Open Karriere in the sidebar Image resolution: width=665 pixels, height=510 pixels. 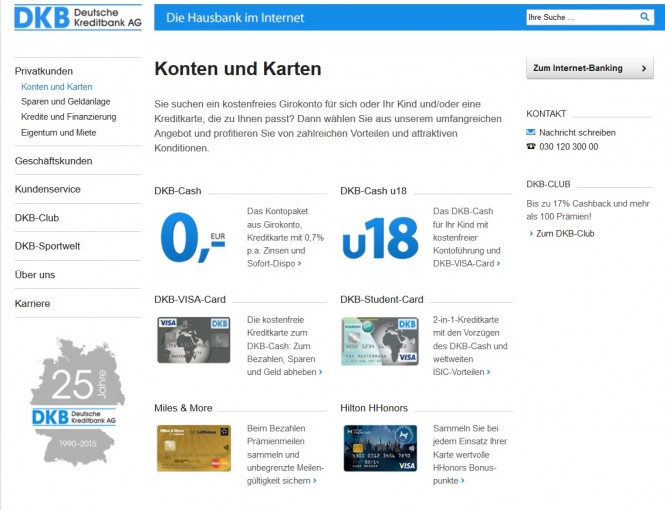click(x=32, y=304)
